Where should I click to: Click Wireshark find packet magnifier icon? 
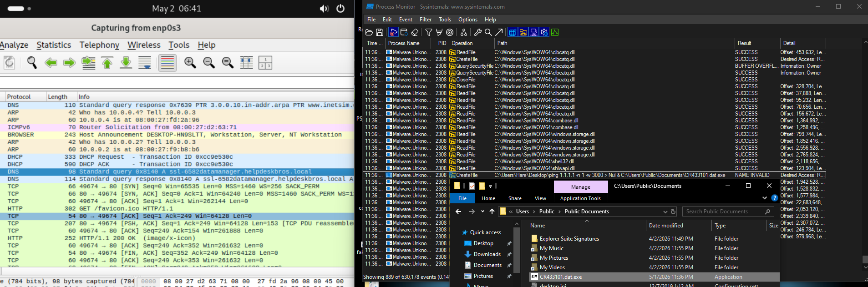(32, 62)
